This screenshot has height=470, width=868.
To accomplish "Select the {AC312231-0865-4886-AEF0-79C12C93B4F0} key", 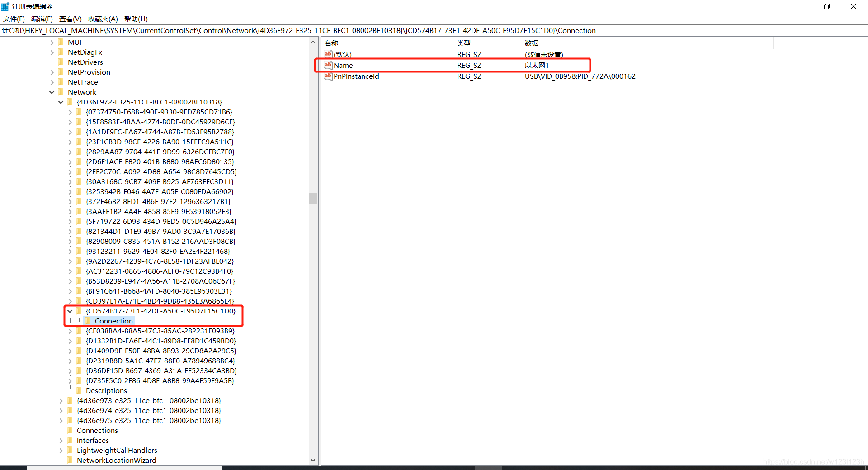I will click(160, 271).
